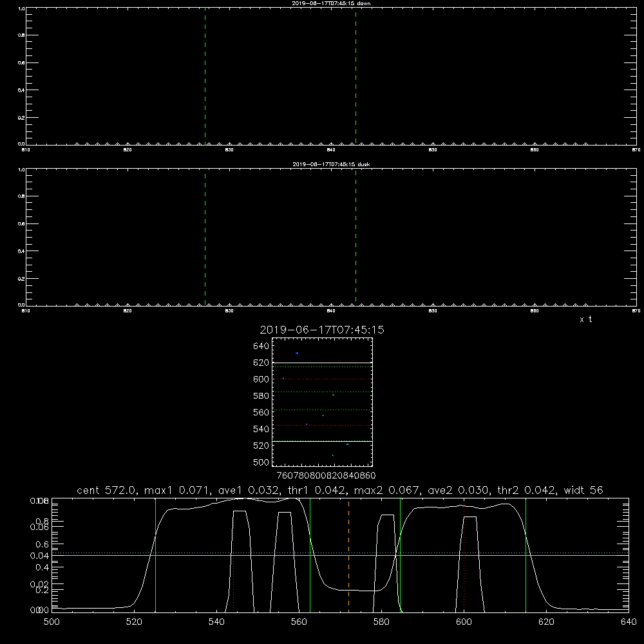This screenshot has width=644, height=644.
Task: Select the large '2019-06-17T07:45:15' scatter plot title
Action: pyautogui.click(x=322, y=330)
